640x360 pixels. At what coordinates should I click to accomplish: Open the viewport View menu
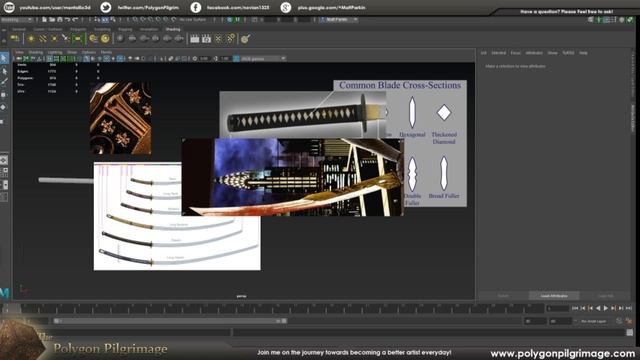coord(19,52)
